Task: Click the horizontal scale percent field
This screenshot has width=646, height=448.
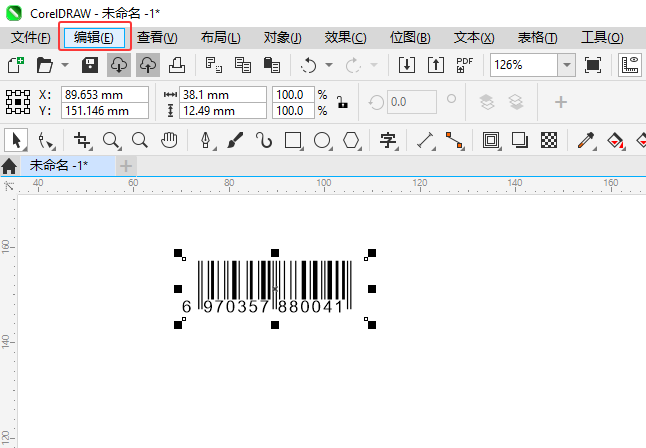Action: 293,94
